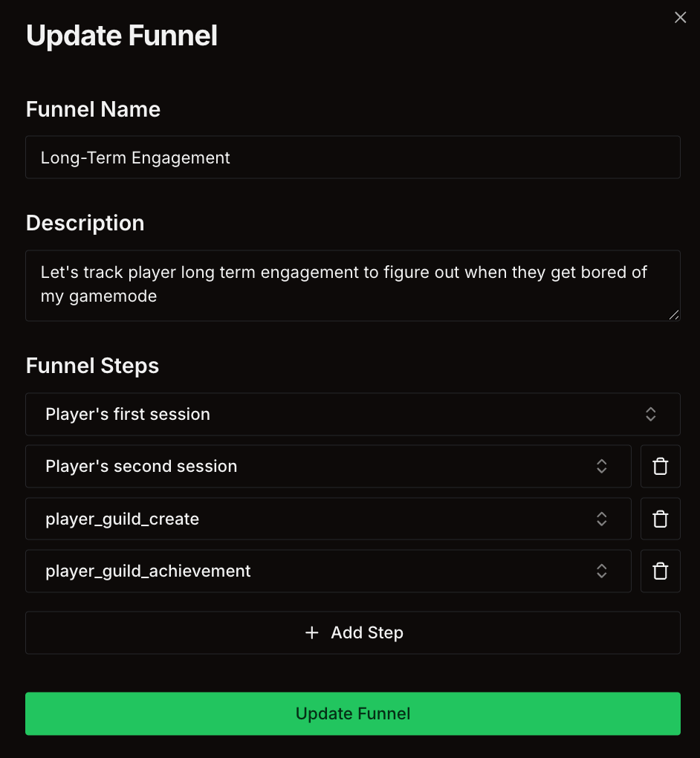Expand the player_guild_achievement step dropdown
The image size is (700, 758).
click(x=312, y=571)
